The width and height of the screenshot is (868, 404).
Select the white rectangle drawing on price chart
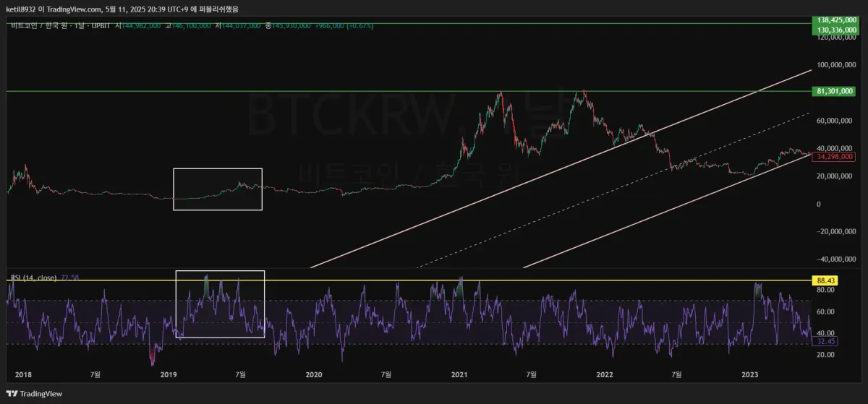218,189
